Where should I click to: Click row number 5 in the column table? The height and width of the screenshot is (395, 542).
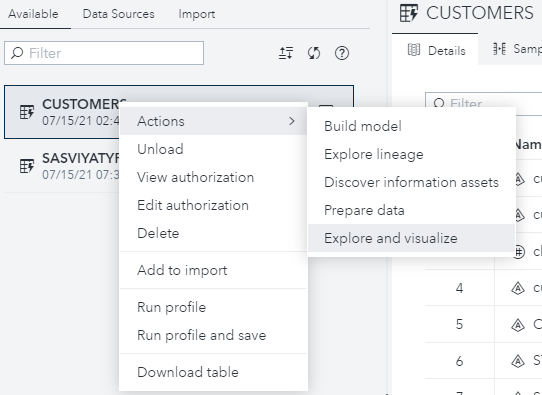point(459,325)
